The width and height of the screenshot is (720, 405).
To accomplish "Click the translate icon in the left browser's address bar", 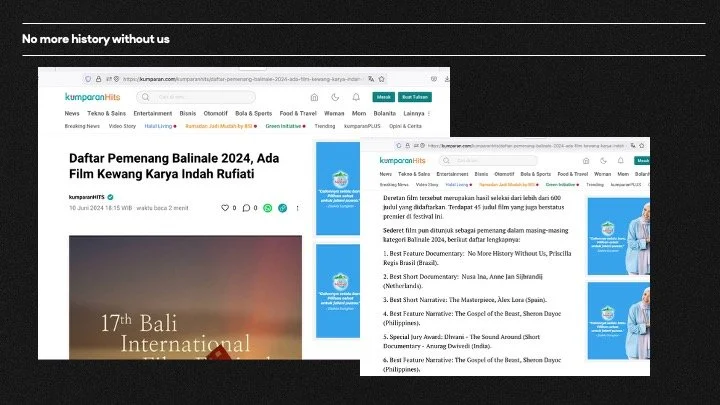I will coord(371,79).
